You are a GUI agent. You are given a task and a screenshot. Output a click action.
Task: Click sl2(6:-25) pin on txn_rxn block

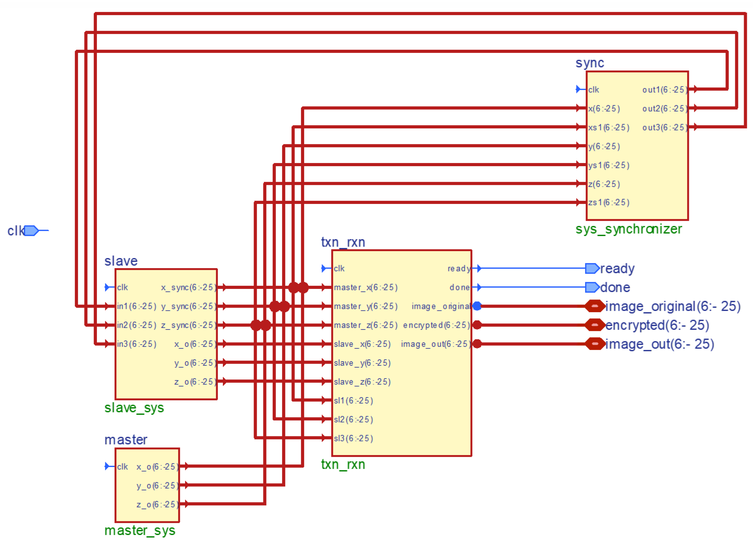353,419
